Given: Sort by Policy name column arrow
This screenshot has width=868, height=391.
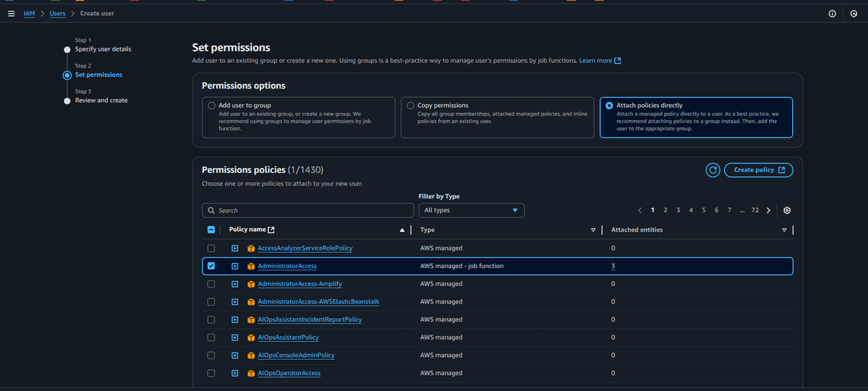Looking at the screenshot, I should [x=402, y=230].
